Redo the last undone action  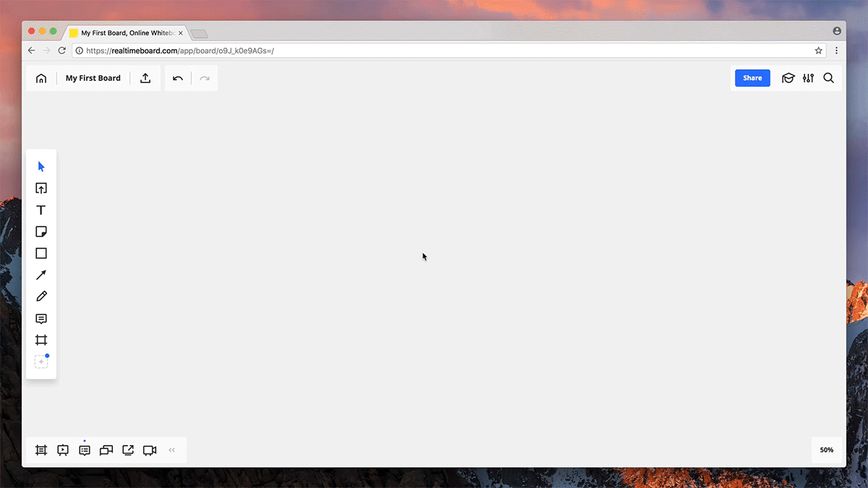[205, 78]
